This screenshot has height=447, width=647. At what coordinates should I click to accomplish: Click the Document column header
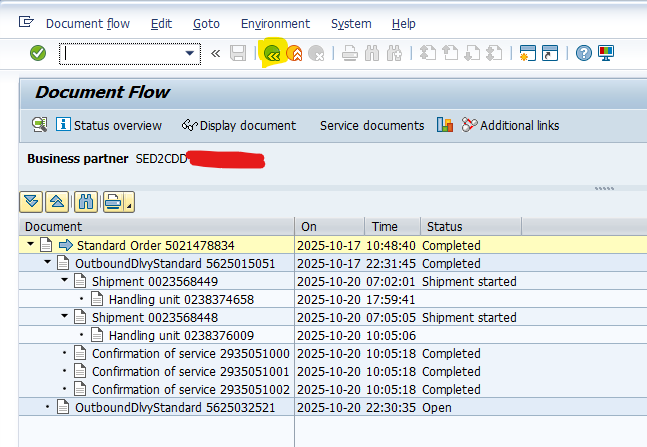157,227
